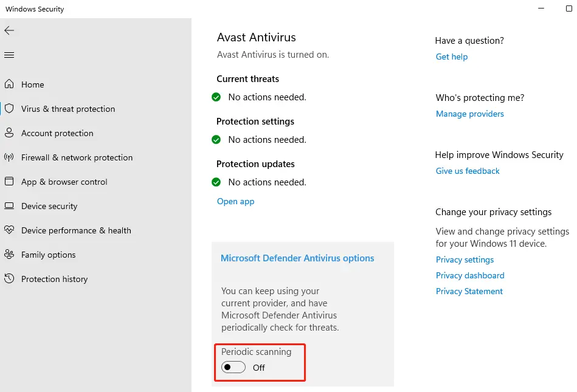Click the Protection updates heading
Viewport: 577px width, 392px height.
pos(255,164)
